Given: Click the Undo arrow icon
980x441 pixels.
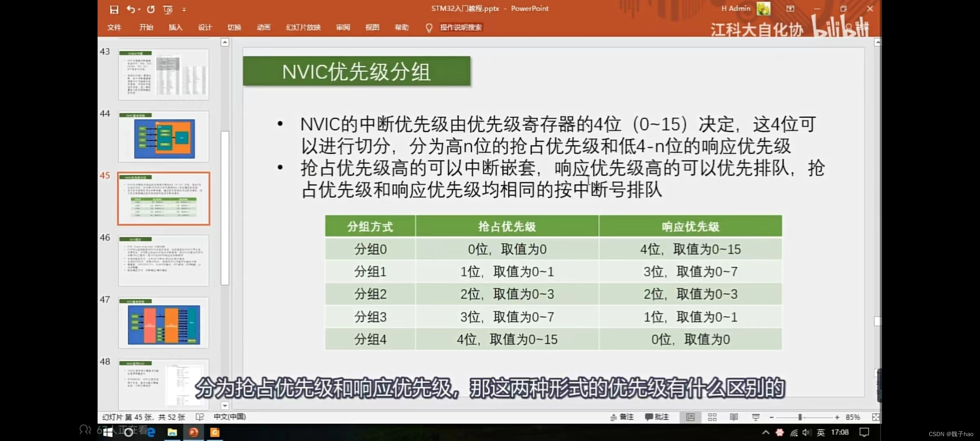Looking at the screenshot, I should point(131,9).
